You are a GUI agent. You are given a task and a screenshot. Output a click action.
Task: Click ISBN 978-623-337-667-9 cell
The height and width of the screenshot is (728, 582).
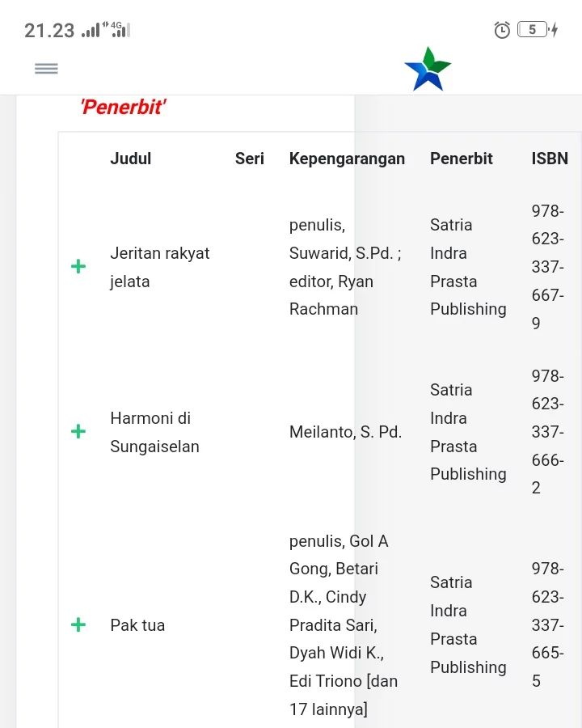tap(547, 267)
